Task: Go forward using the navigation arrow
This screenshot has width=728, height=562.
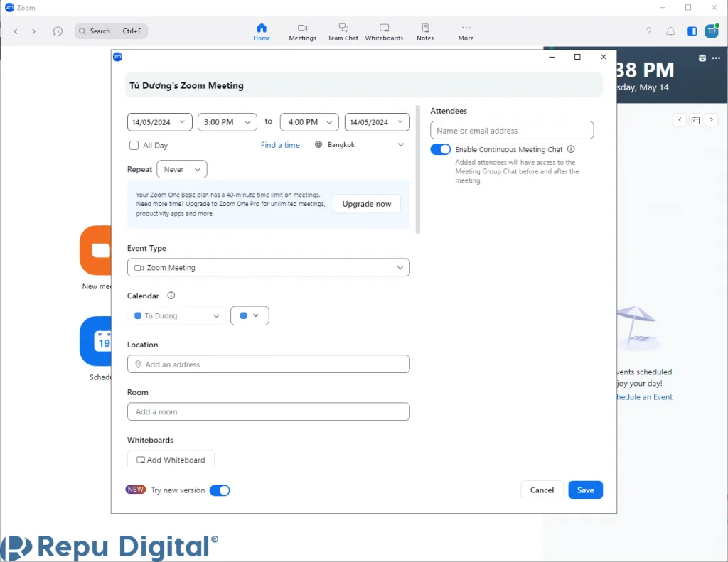Action: [x=33, y=31]
